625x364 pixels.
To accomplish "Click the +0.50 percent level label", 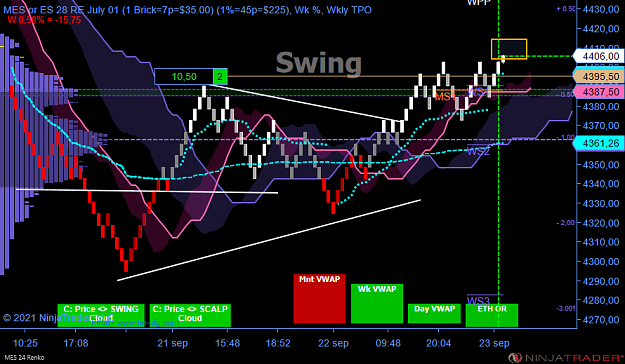I will (566, 9).
